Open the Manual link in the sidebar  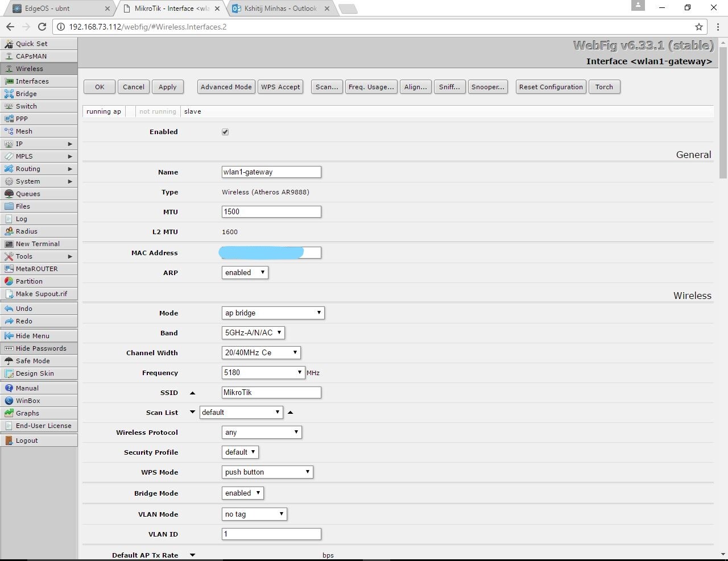(x=39, y=388)
